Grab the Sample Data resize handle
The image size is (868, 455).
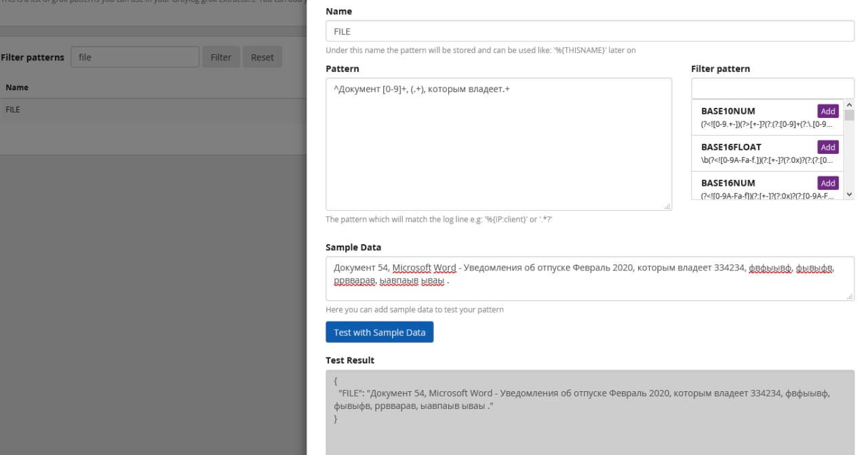850,296
